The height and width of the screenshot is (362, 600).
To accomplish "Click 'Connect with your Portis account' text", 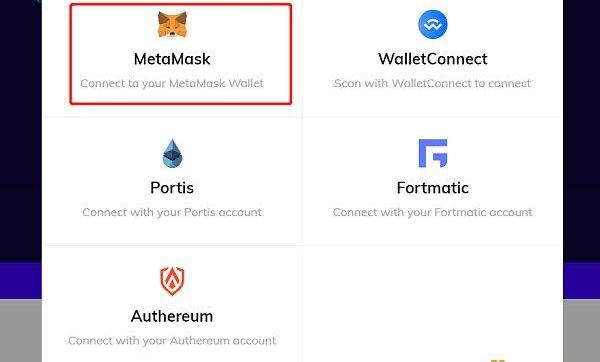I will 172,212.
